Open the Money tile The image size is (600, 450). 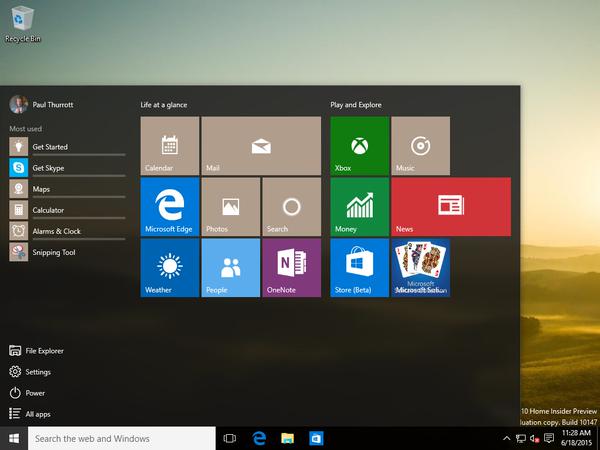point(359,207)
